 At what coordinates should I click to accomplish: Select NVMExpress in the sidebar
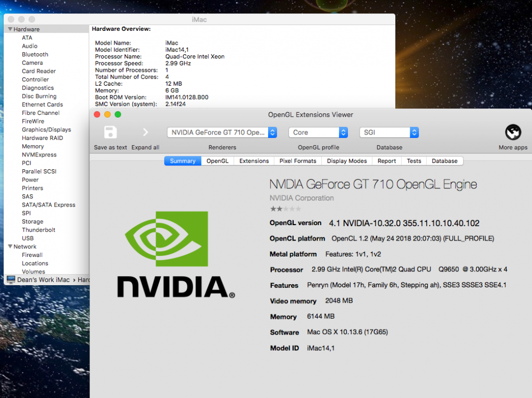pyautogui.click(x=39, y=155)
